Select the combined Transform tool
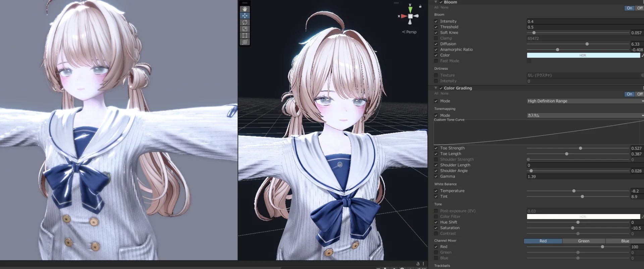644x269 pixels. coord(245,42)
